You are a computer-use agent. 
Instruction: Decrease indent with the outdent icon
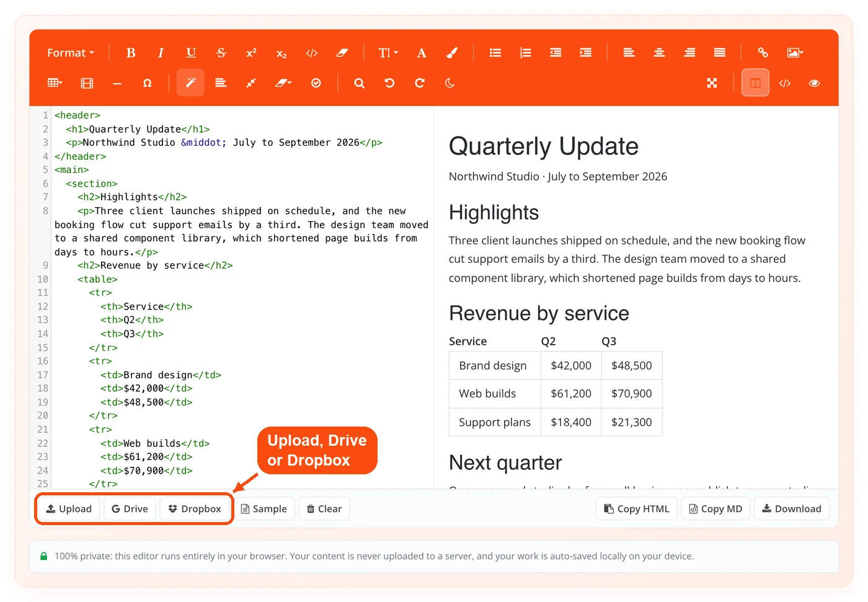click(x=556, y=53)
